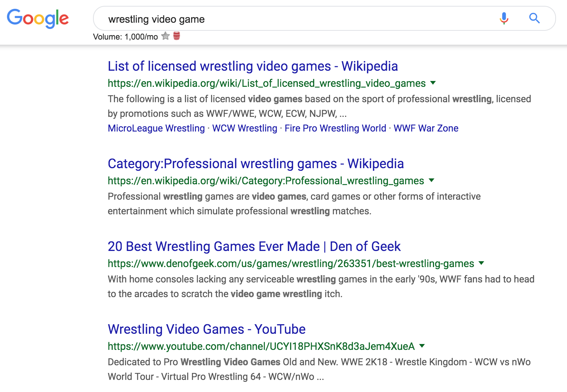Open the WWF War Zone sitelink
The width and height of the screenshot is (567, 392).
(426, 128)
